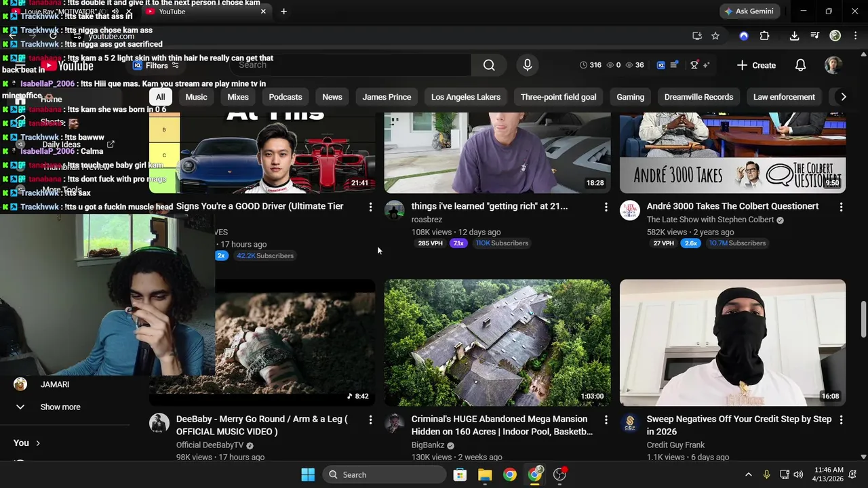Open options for Abandoned Mega Mansion video

[x=606, y=420]
